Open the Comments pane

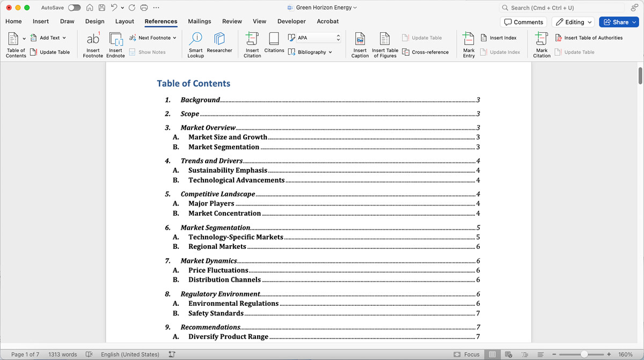(523, 21)
